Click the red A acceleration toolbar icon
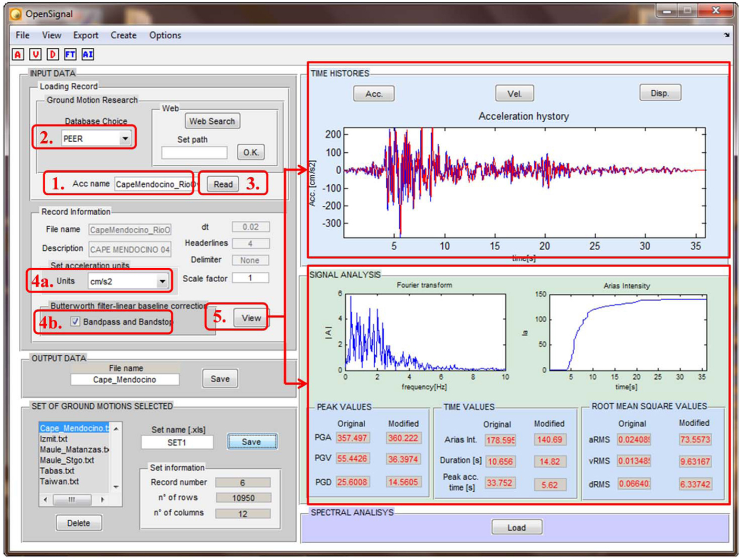741x560 pixels. pos(18,54)
